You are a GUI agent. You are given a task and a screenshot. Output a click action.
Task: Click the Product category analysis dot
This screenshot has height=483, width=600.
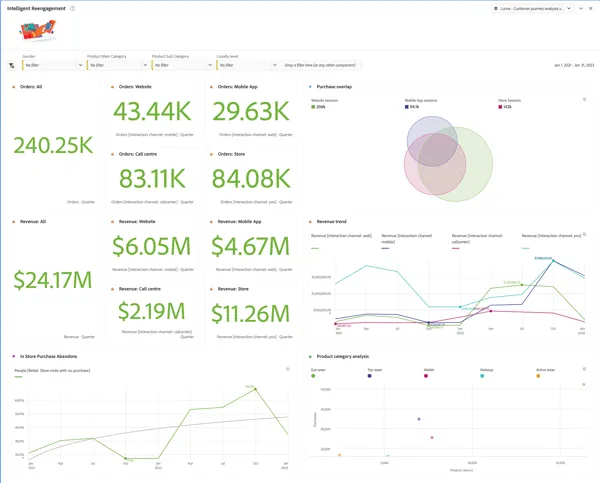[x=310, y=356]
